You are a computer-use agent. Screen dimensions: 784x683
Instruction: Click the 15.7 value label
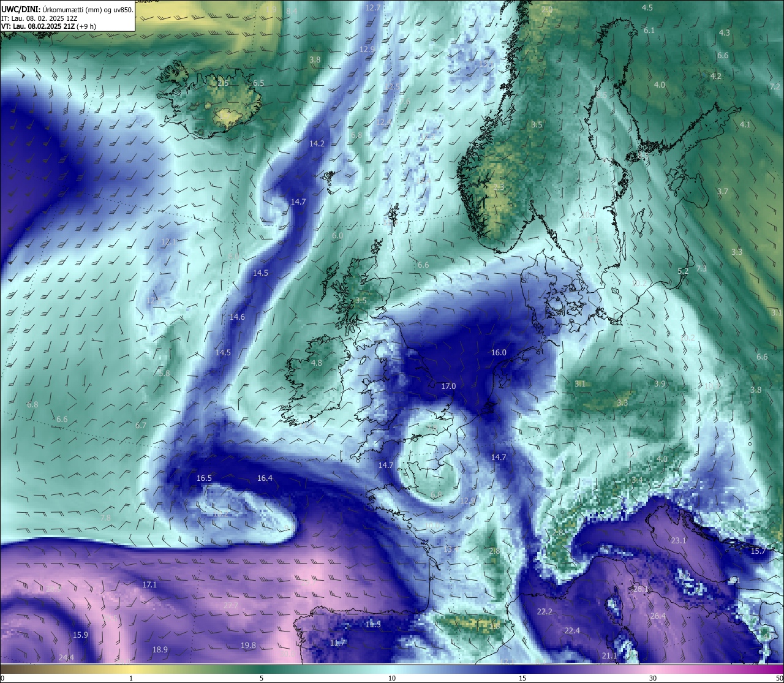pyautogui.click(x=758, y=551)
